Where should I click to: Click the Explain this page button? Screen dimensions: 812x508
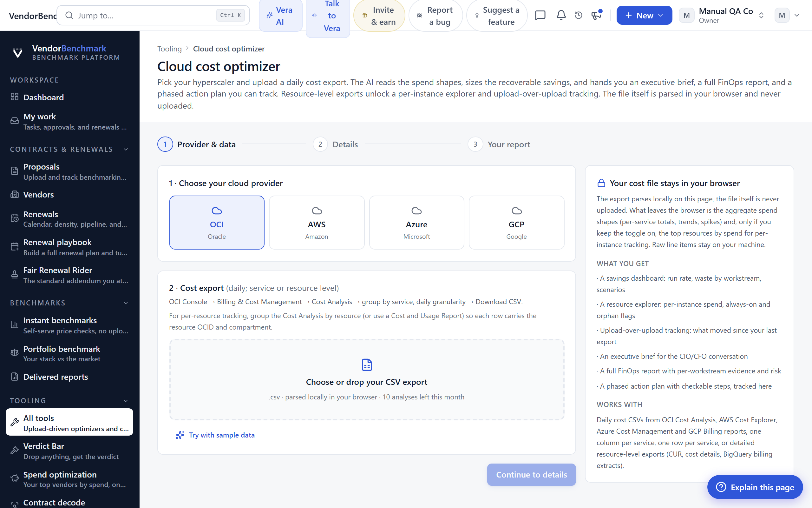755,487
